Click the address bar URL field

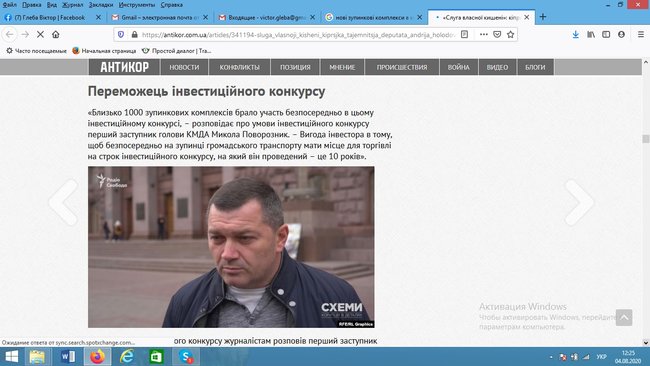pyautogui.click(x=298, y=34)
